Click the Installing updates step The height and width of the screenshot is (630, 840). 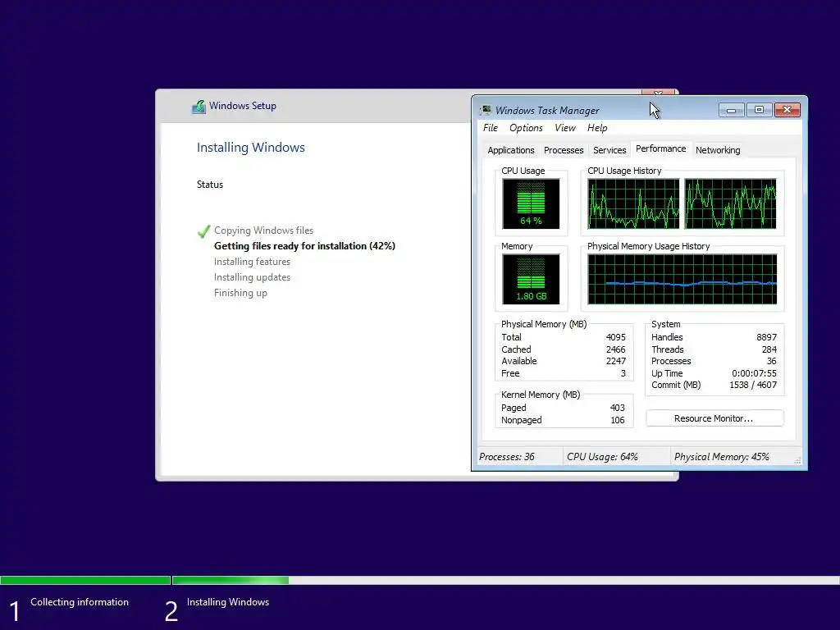[252, 277]
